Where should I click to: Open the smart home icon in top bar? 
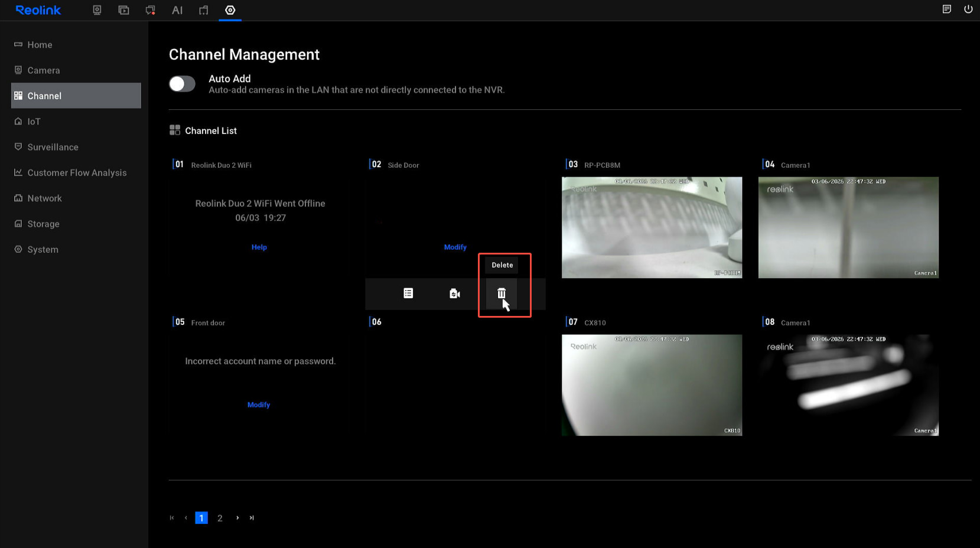coord(204,10)
